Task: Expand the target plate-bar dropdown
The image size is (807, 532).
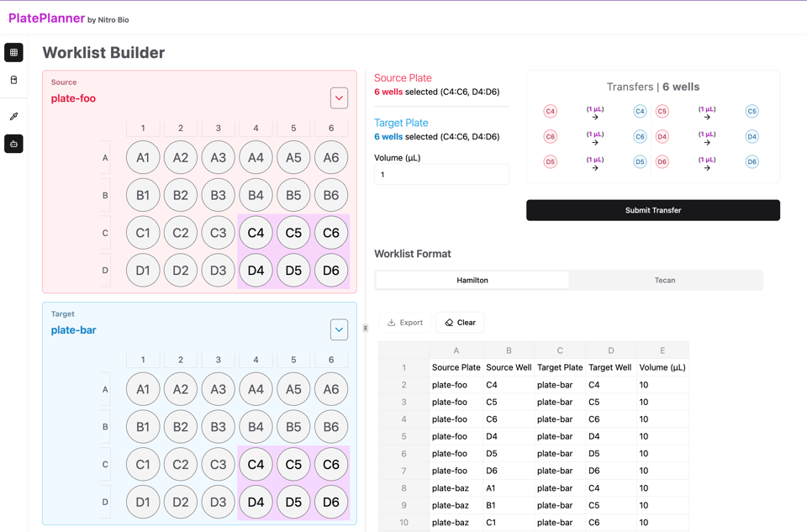Action: coord(339,329)
